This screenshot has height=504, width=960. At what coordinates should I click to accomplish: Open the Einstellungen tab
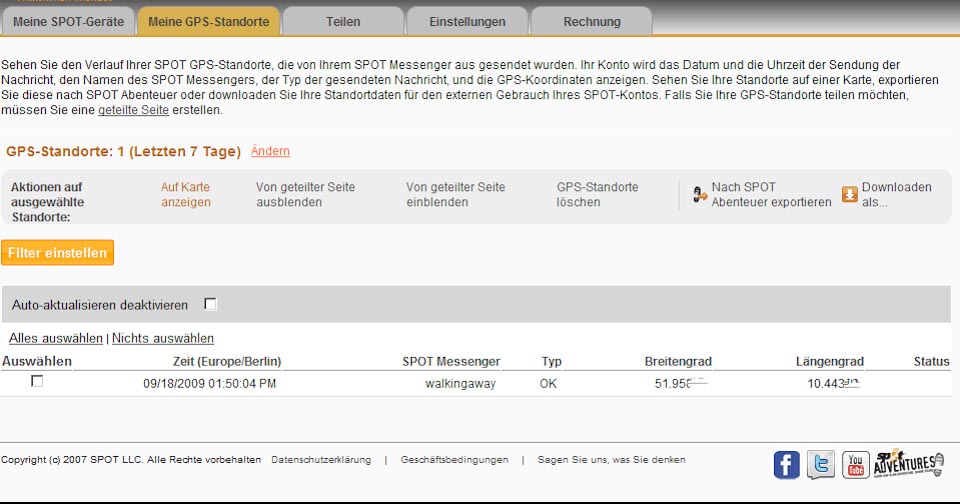tap(467, 21)
